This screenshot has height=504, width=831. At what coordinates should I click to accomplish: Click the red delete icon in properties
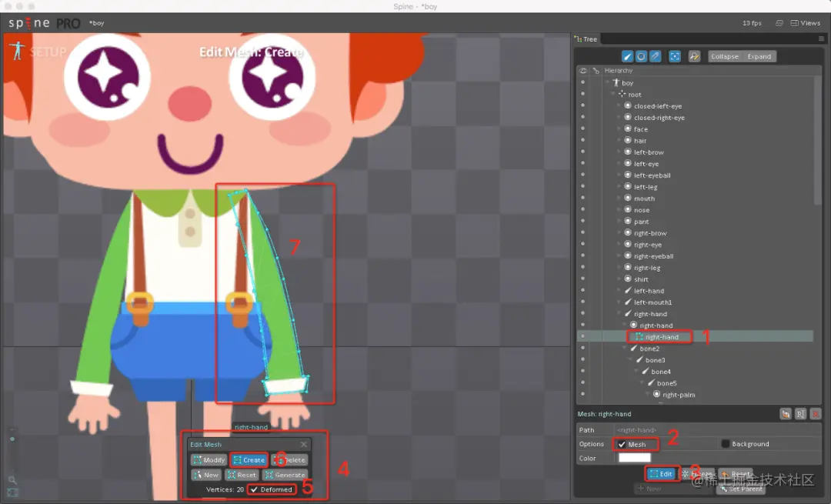816,414
